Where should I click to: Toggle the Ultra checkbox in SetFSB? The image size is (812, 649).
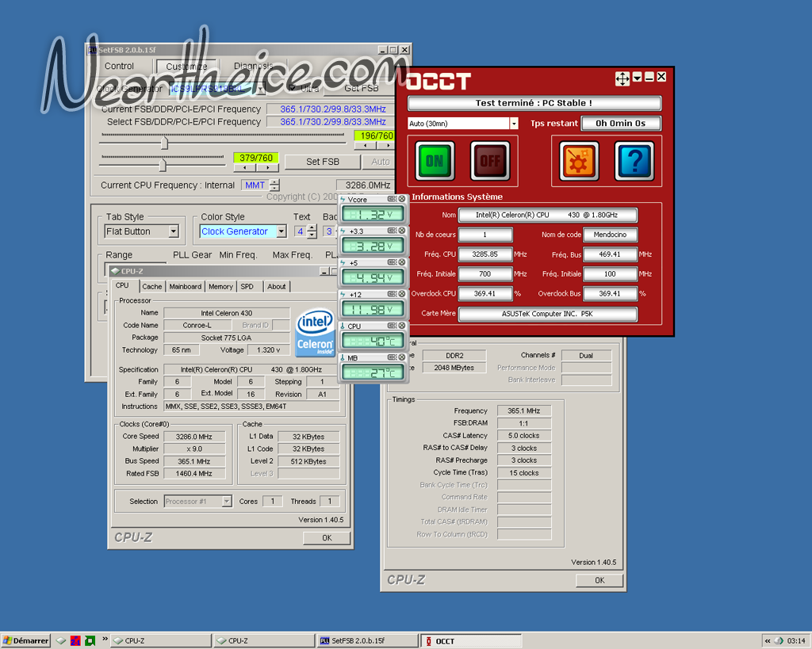293,89
